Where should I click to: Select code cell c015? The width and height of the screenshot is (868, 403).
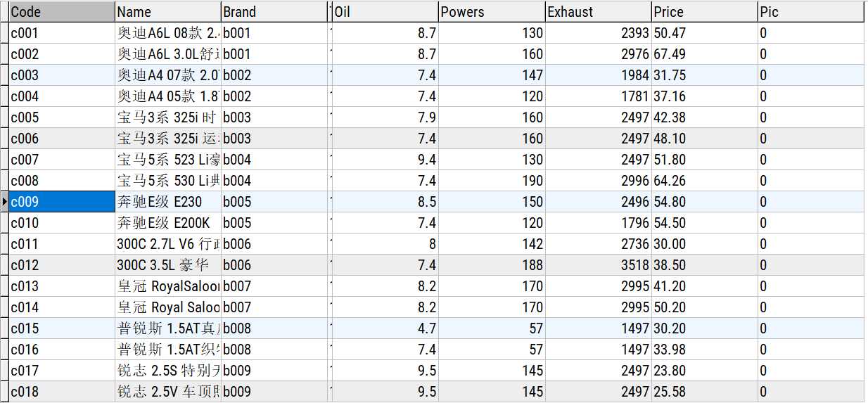point(62,328)
